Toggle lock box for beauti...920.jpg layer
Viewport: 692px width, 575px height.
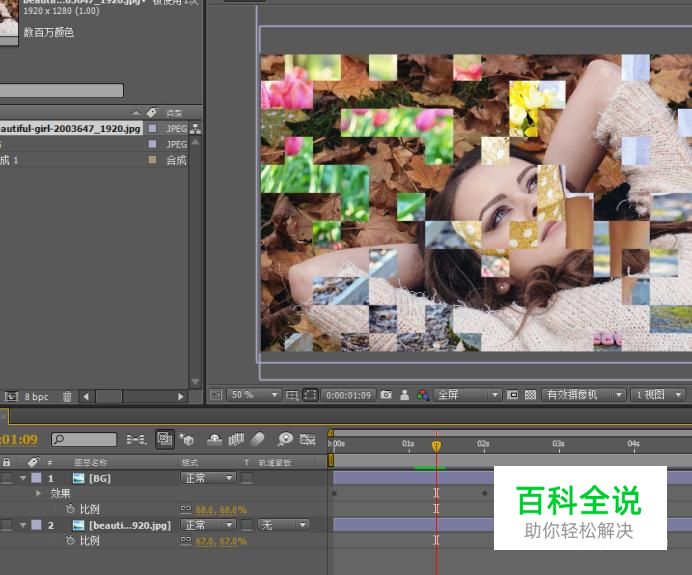7,525
